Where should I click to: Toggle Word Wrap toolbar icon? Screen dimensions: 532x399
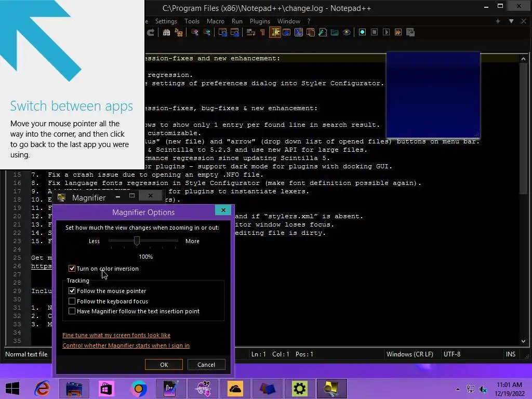pos(251,32)
